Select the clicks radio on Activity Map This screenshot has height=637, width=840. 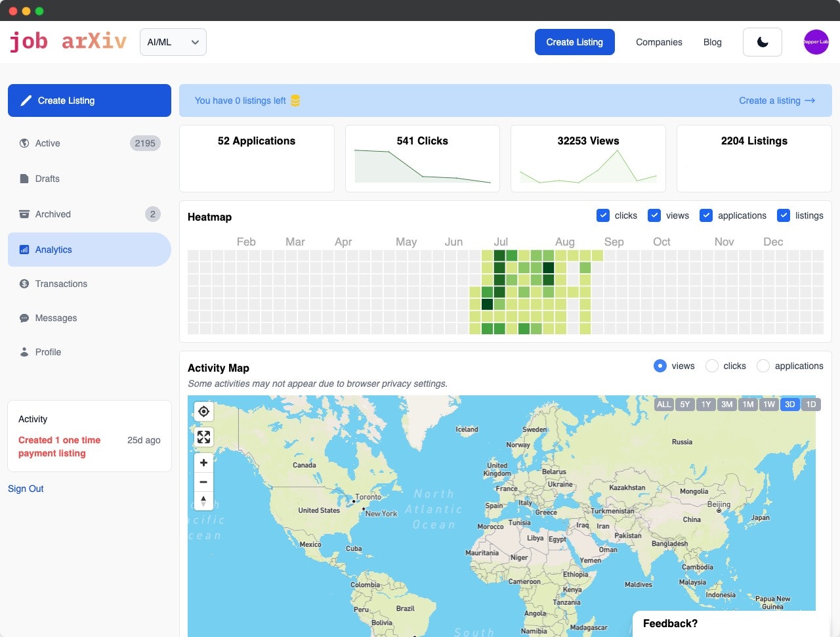point(712,366)
